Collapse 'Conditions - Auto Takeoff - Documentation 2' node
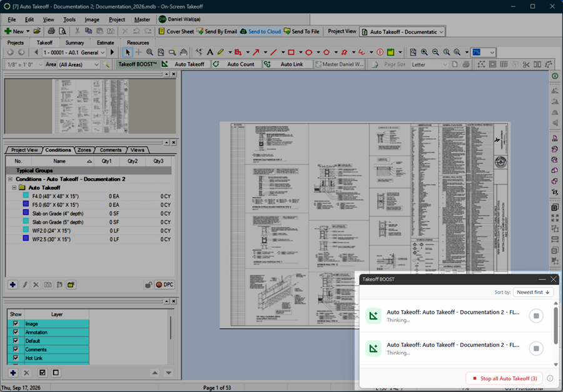This screenshot has height=392, width=563. click(10, 179)
